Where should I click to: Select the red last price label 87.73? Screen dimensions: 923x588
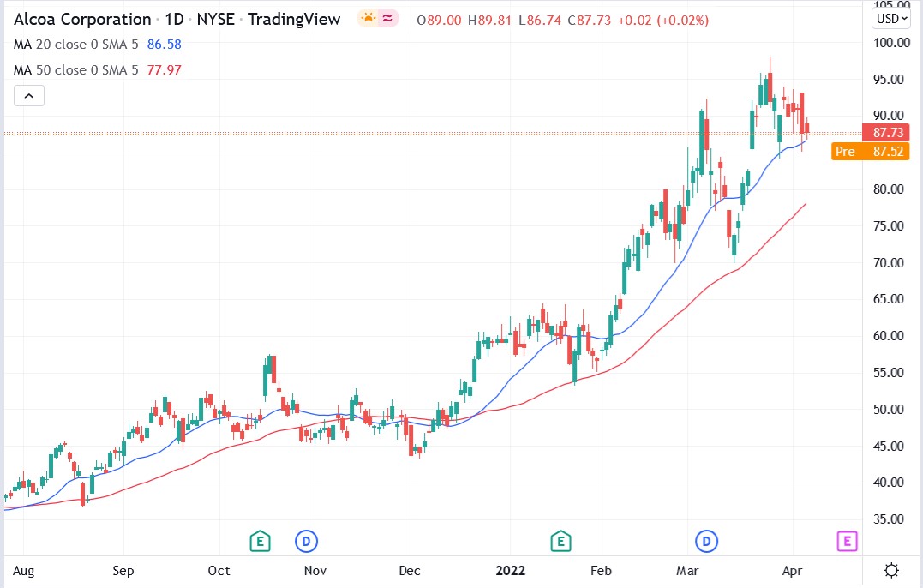click(x=889, y=133)
